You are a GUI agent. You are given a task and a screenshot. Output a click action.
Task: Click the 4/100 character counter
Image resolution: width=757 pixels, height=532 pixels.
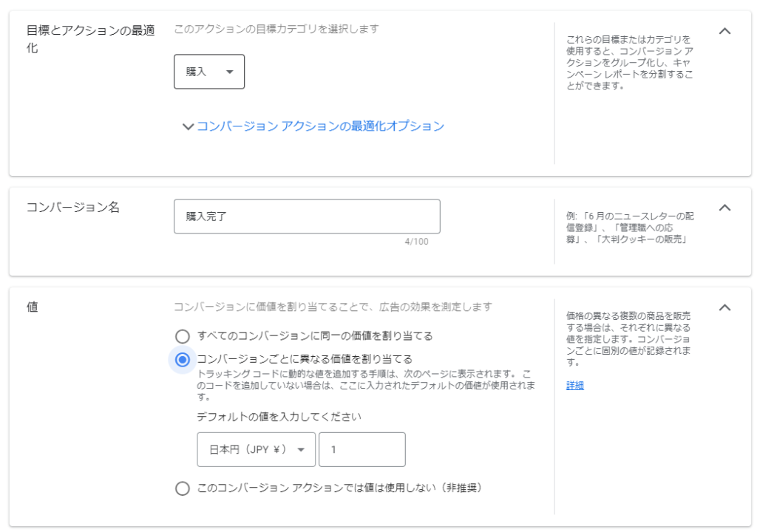(416, 242)
